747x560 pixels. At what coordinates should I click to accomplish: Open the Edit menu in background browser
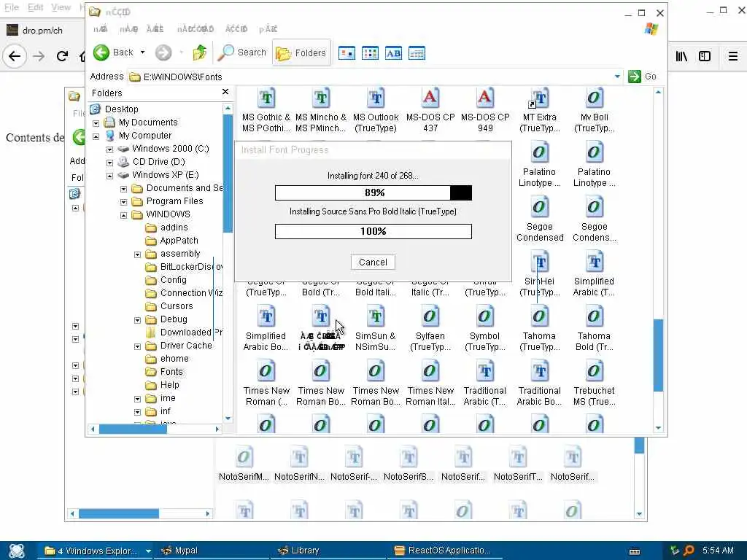click(x=35, y=7)
